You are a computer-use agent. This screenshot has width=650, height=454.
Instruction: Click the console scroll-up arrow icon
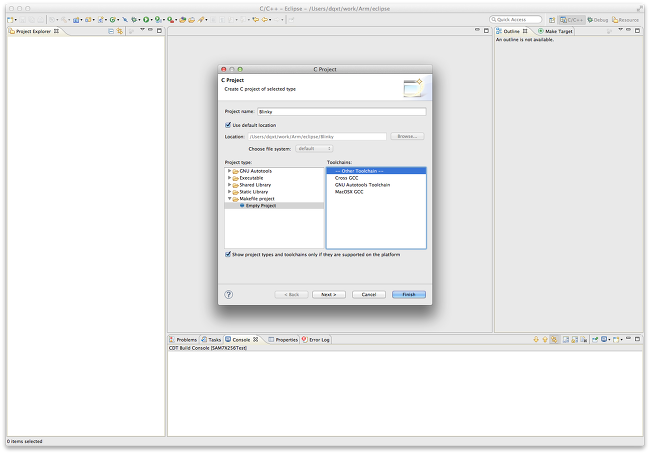(545, 339)
